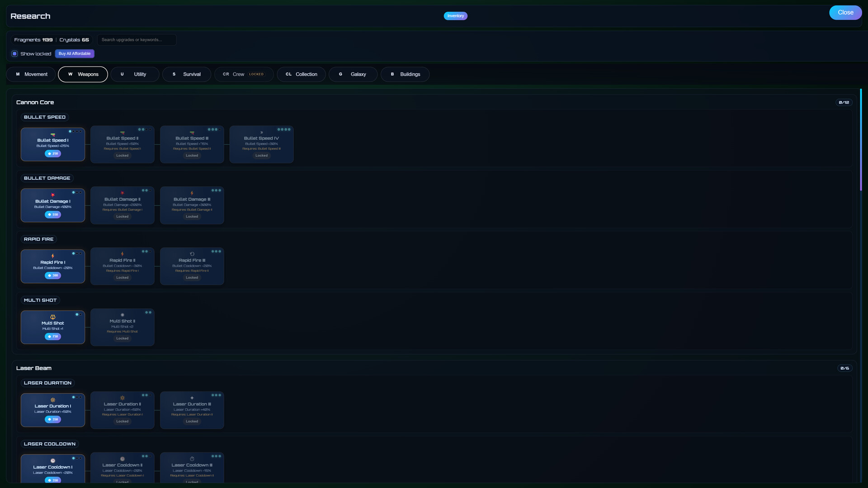The height and width of the screenshot is (488, 868).
Task: Toggle the Show locked checkbox
Action: point(14,53)
